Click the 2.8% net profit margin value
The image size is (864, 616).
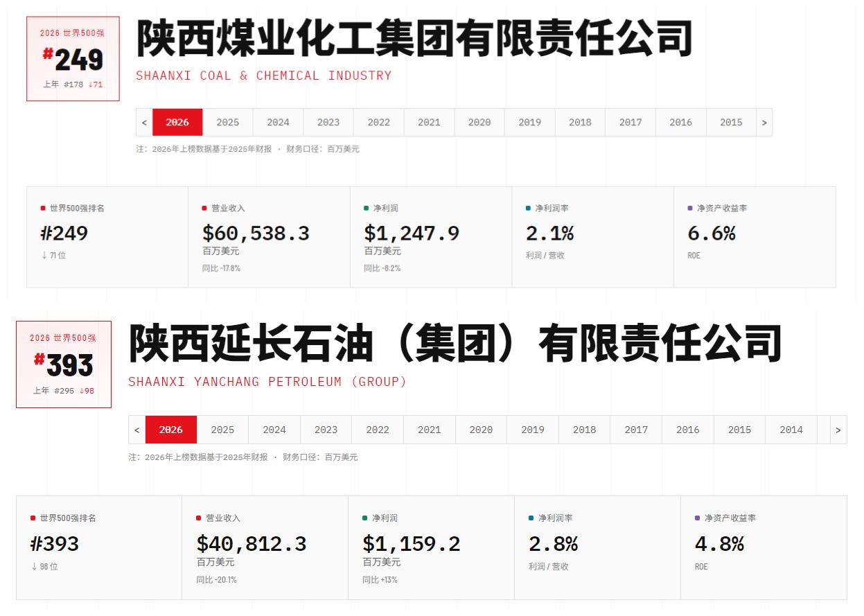[x=553, y=544]
